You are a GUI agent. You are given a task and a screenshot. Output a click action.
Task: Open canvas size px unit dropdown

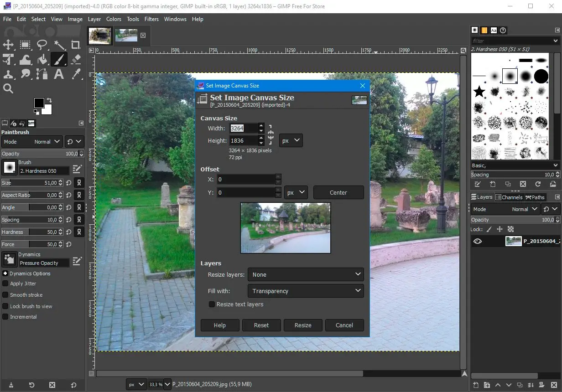pos(291,140)
